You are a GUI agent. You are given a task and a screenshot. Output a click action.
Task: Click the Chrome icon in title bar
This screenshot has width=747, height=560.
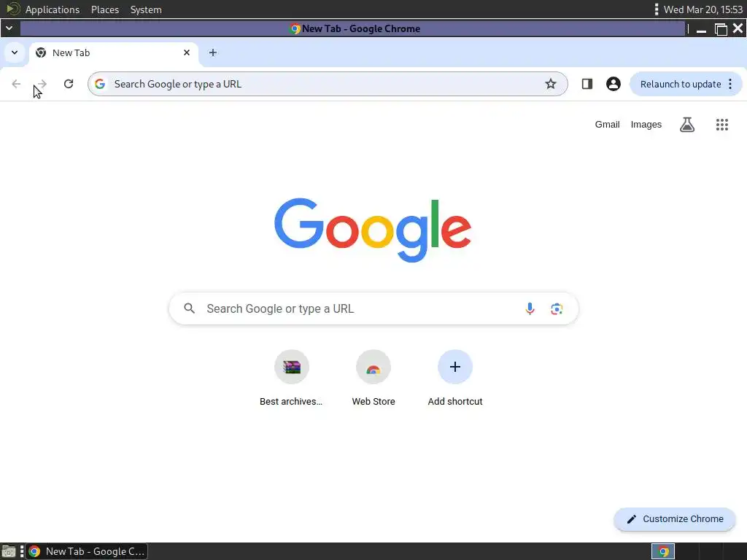pos(295,28)
